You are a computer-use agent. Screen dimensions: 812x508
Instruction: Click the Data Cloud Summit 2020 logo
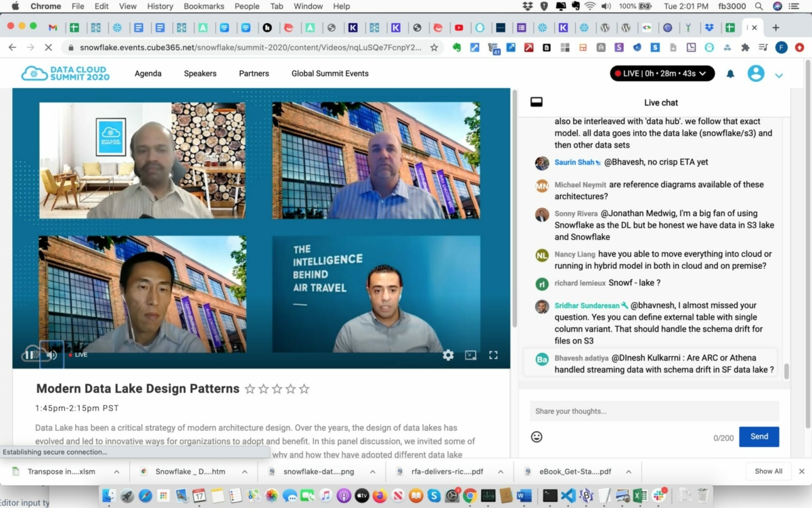click(66, 73)
